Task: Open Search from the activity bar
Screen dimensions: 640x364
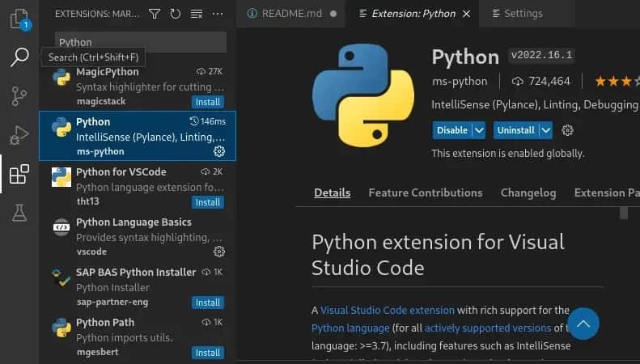Action: tap(19, 57)
